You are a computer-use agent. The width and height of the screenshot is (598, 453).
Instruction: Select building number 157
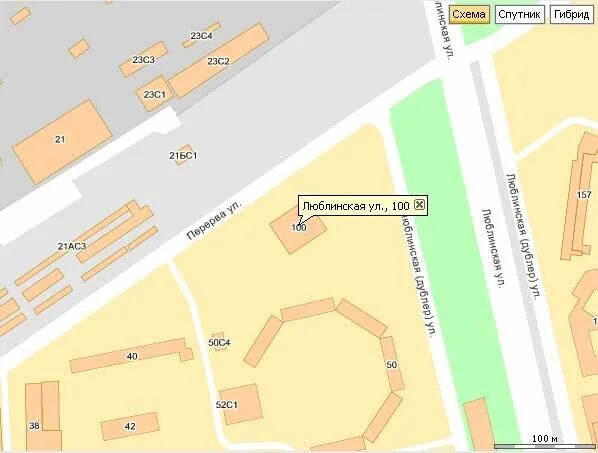pyautogui.click(x=584, y=195)
